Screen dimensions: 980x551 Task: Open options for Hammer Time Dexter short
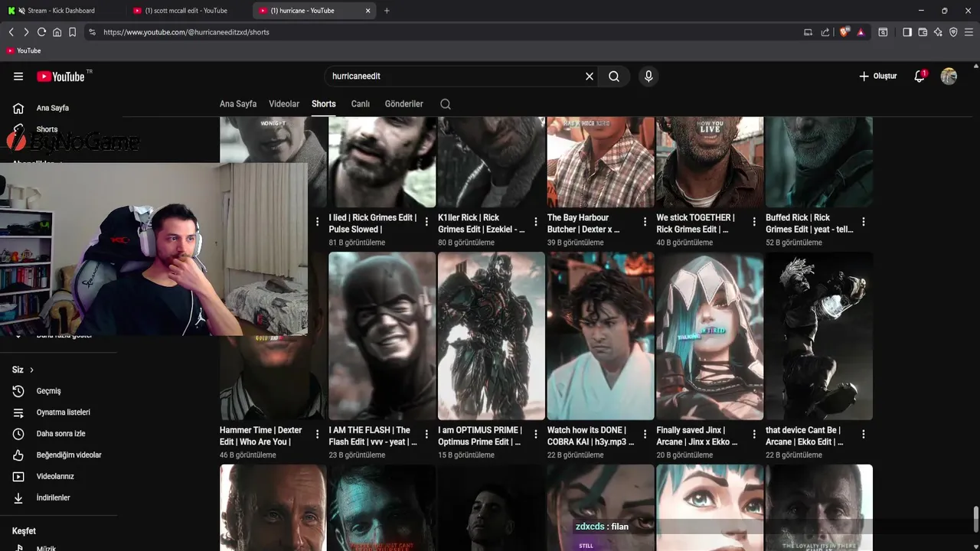pyautogui.click(x=318, y=434)
